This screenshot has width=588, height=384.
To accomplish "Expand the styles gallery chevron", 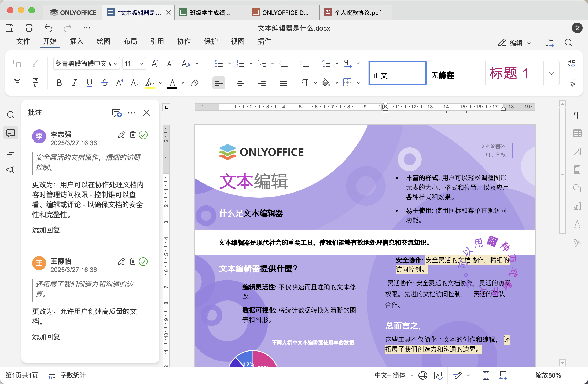I will [551, 73].
